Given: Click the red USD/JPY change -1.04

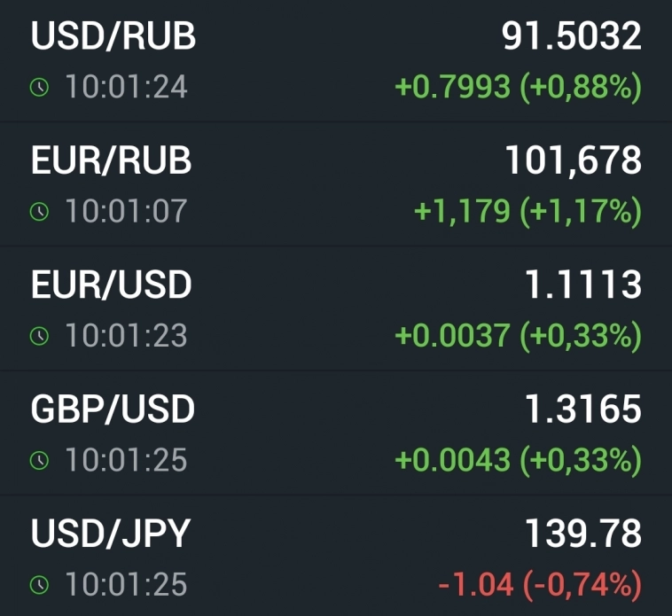Looking at the screenshot, I should coord(475,585).
